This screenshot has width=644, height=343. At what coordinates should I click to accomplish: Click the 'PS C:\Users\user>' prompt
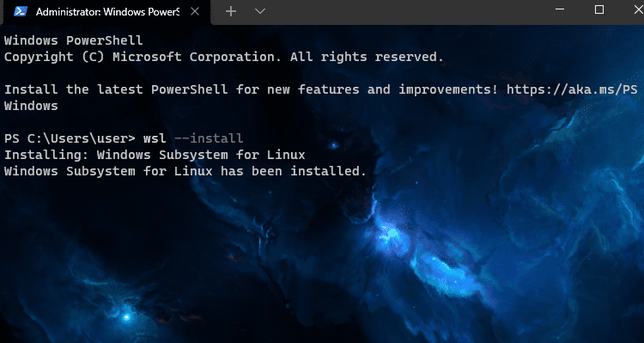click(70, 138)
